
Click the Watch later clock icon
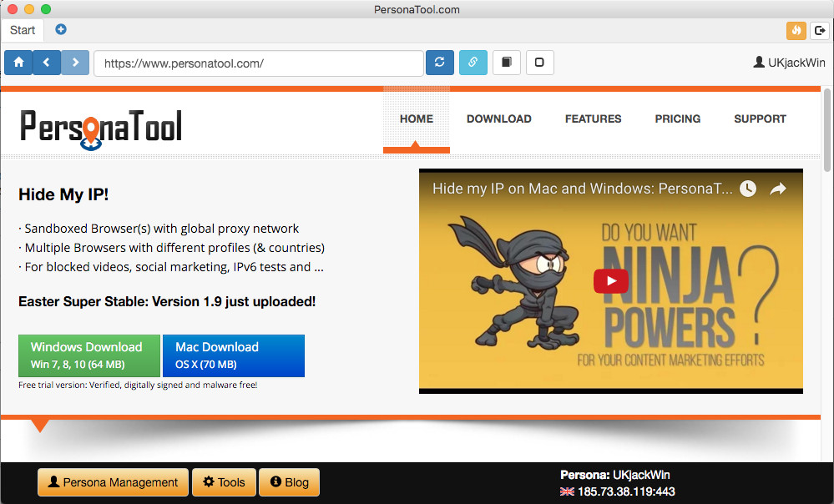tap(748, 189)
